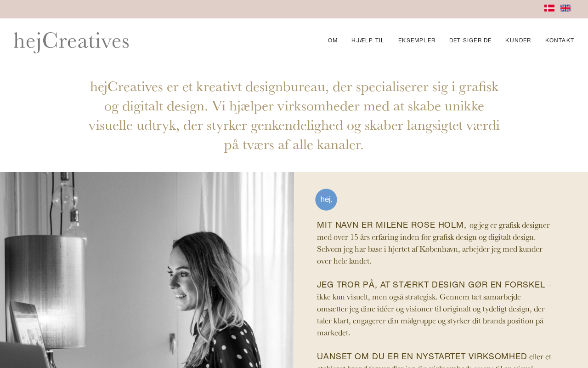Select KUNDER in the navigation
This screenshot has height=368, width=588.
tap(518, 40)
